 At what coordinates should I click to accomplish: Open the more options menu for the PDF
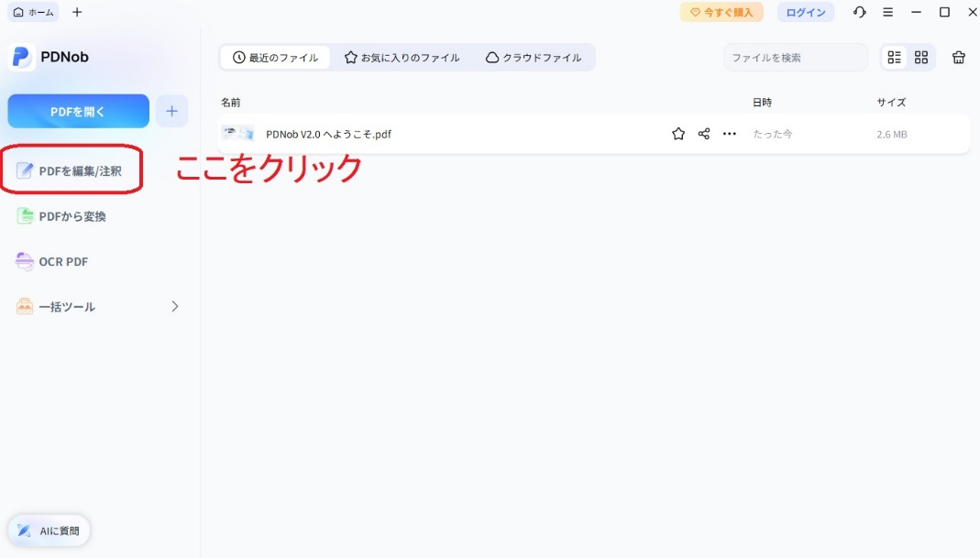tap(729, 133)
